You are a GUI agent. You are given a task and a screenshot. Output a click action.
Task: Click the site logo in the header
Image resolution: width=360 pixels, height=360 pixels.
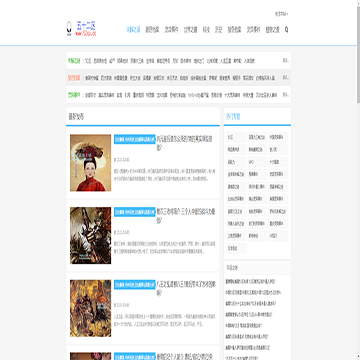[x=81, y=29]
